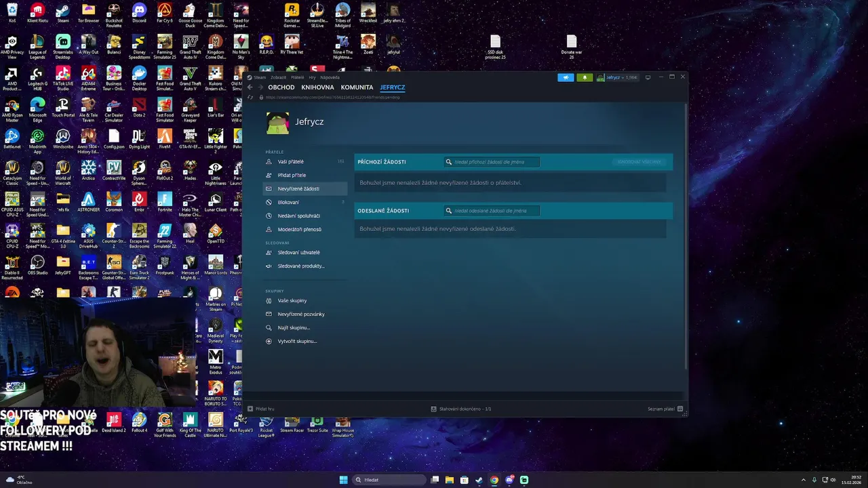The width and height of the screenshot is (868, 488).
Task: Open Vaše skupiny
Action: pyautogui.click(x=304, y=300)
